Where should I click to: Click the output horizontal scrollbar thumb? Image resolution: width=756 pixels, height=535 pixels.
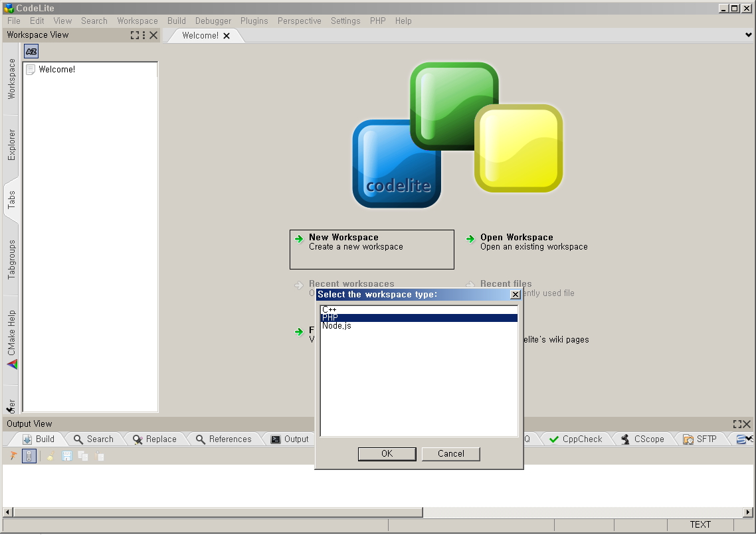[217, 512]
